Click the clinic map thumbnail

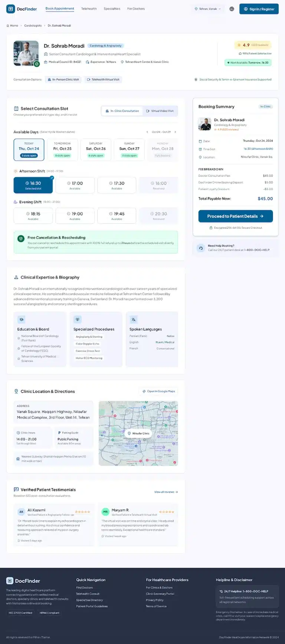click(x=138, y=433)
